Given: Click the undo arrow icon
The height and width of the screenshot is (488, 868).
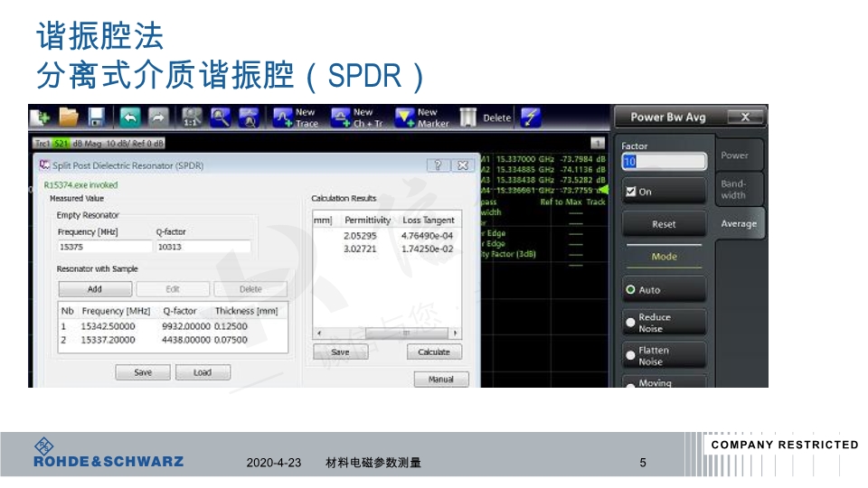Looking at the screenshot, I should pyautogui.click(x=130, y=117).
